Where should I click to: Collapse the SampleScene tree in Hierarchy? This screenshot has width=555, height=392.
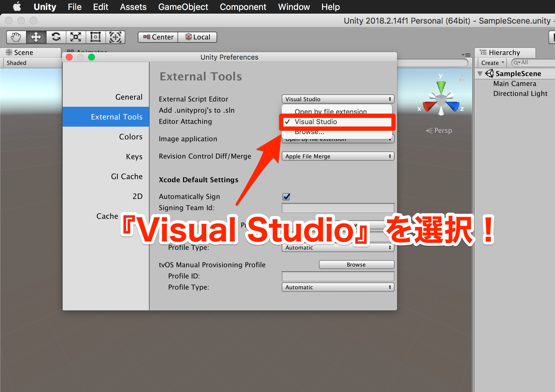pos(480,74)
